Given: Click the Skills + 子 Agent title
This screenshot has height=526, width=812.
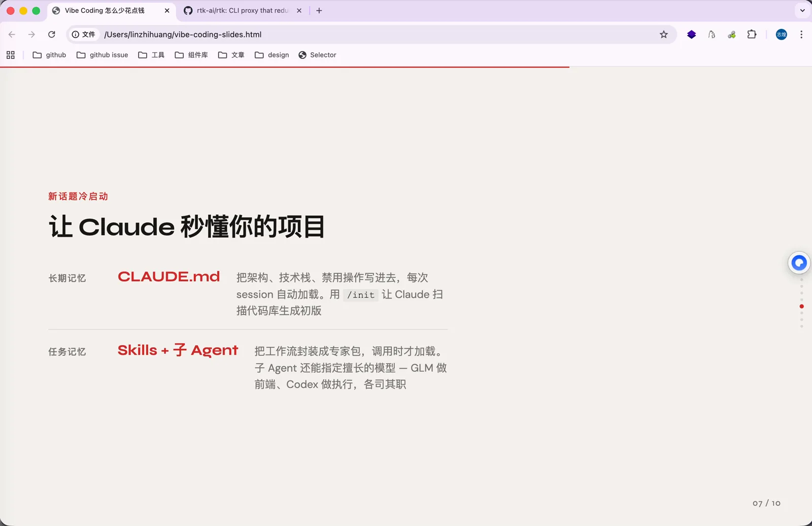Looking at the screenshot, I should point(178,350).
